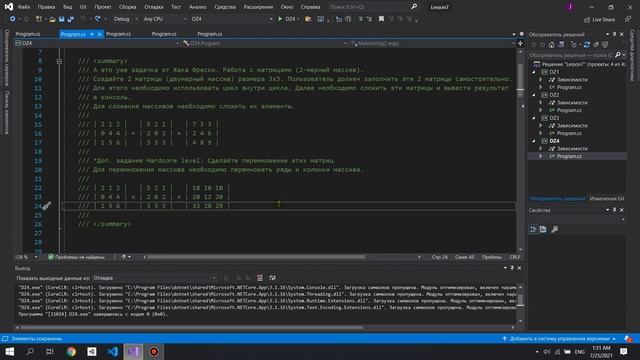Collapse the DZ2 project node
This screenshot has width=640, height=360.
[x=534, y=95]
